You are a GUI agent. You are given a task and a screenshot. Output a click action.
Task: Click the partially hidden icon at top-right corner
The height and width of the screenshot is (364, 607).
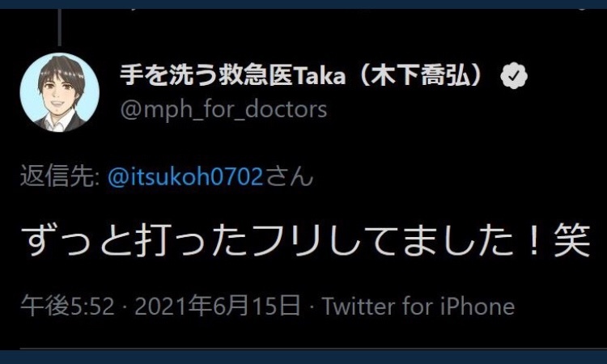tap(582, 9)
